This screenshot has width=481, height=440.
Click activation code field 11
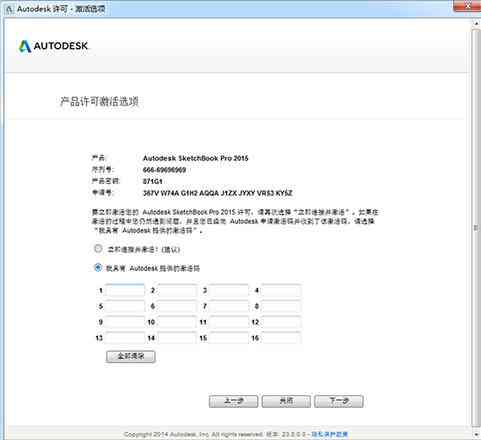229,322
